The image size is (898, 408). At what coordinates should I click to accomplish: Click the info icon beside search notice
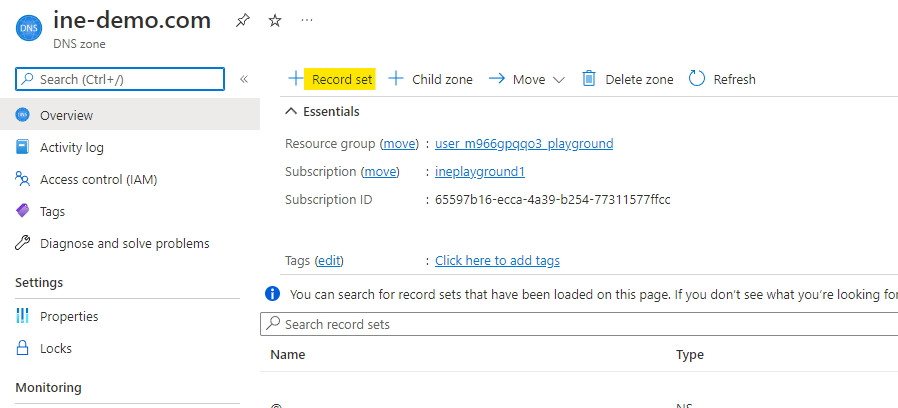tap(272, 294)
